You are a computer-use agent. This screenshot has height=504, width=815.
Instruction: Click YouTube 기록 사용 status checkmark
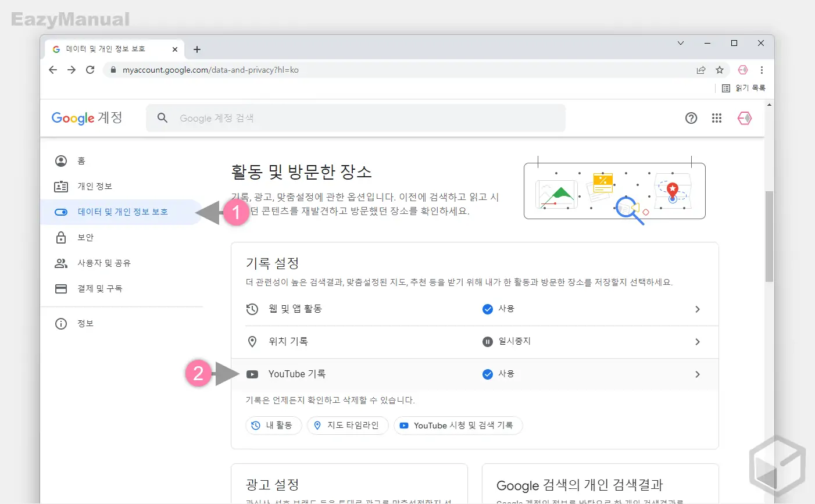[488, 374]
